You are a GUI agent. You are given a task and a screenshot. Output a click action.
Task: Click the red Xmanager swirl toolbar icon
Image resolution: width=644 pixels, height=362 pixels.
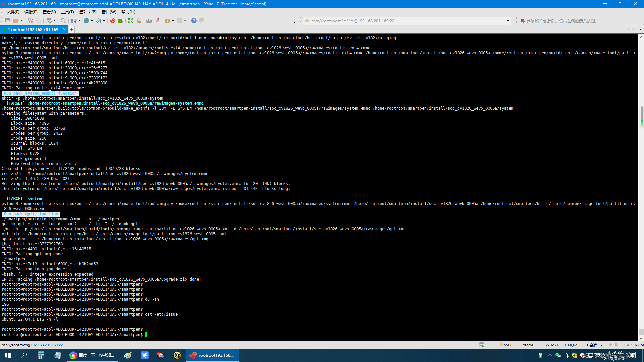[113, 21]
